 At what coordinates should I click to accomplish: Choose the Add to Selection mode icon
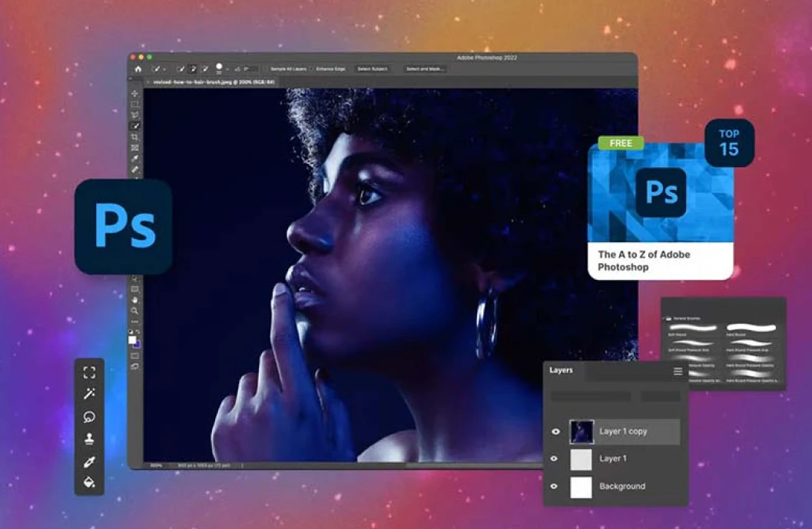point(193,68)
